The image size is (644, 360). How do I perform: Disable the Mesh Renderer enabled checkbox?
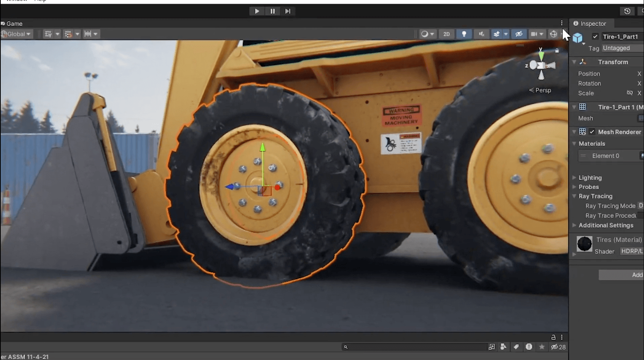pyautogui.click(x=592, y=132)
